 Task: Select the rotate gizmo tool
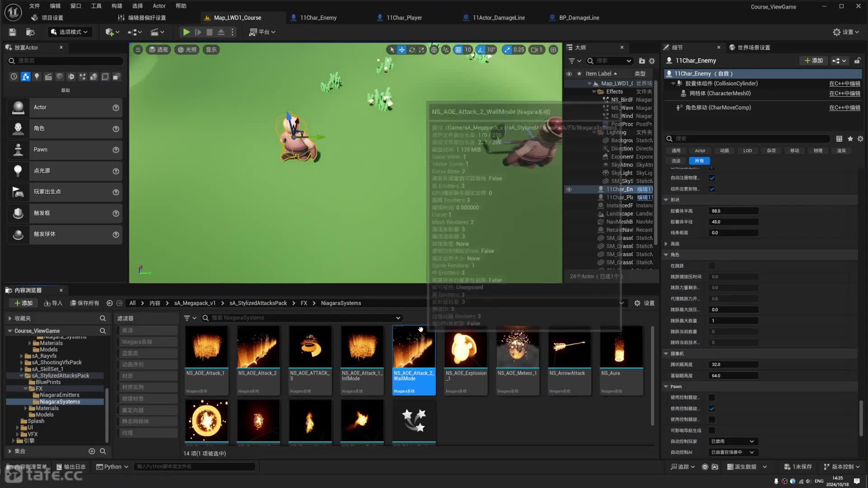tap(411, 50)
